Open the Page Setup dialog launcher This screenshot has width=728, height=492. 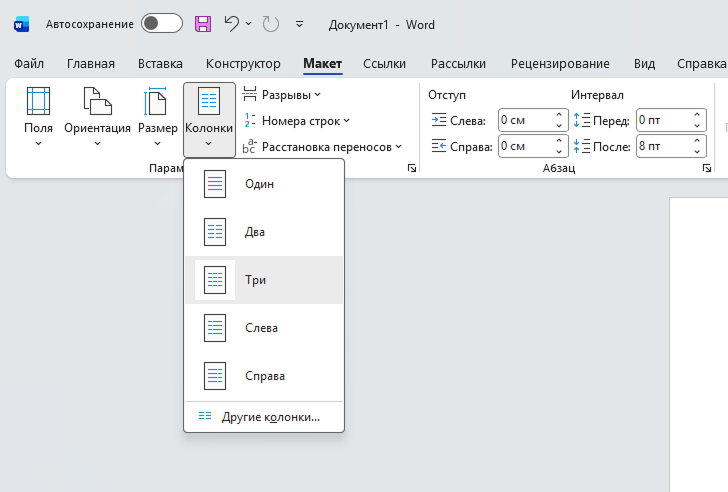pyautogui.click(x=411, y=168)
